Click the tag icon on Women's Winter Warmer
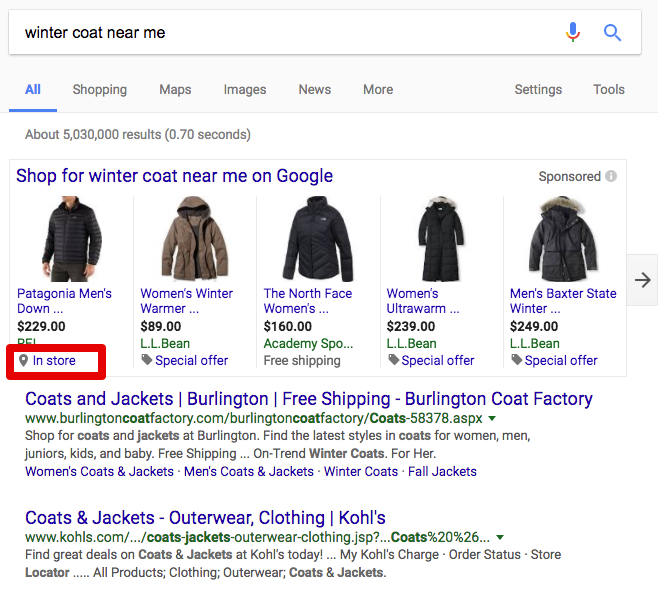This screenshot has width=658, height=589. [146, 360]
